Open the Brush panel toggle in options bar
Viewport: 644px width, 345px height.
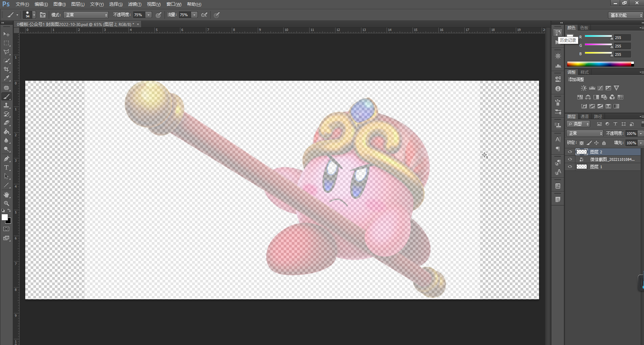tap(43, 15)
